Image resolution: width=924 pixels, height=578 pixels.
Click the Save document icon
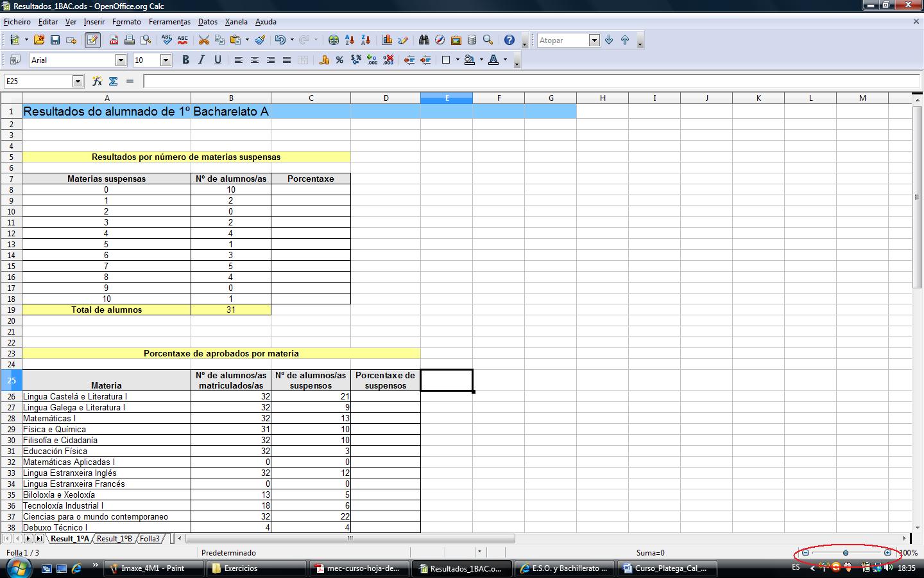click(55, 40)
